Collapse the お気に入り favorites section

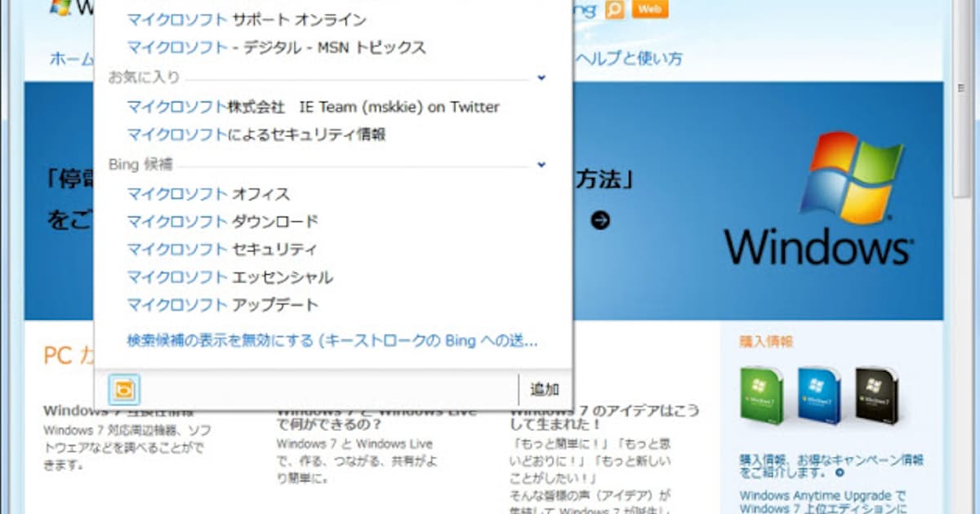click(x=541, y=78)
